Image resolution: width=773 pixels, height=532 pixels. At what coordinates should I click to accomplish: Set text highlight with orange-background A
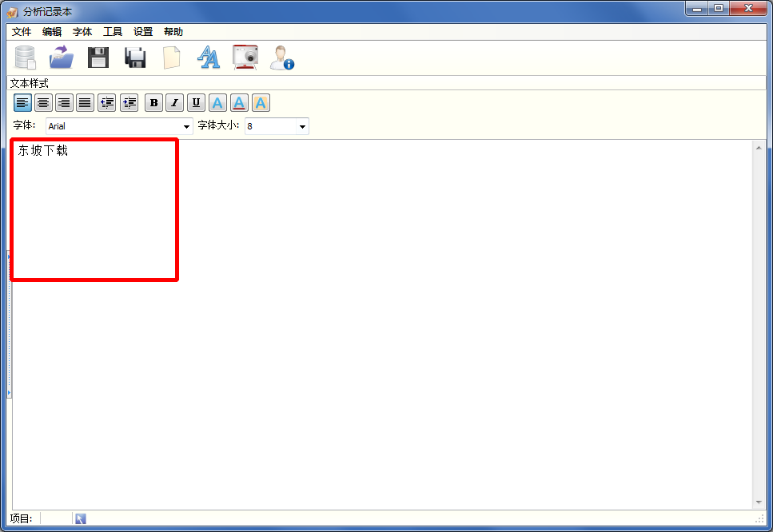(261, 102)
